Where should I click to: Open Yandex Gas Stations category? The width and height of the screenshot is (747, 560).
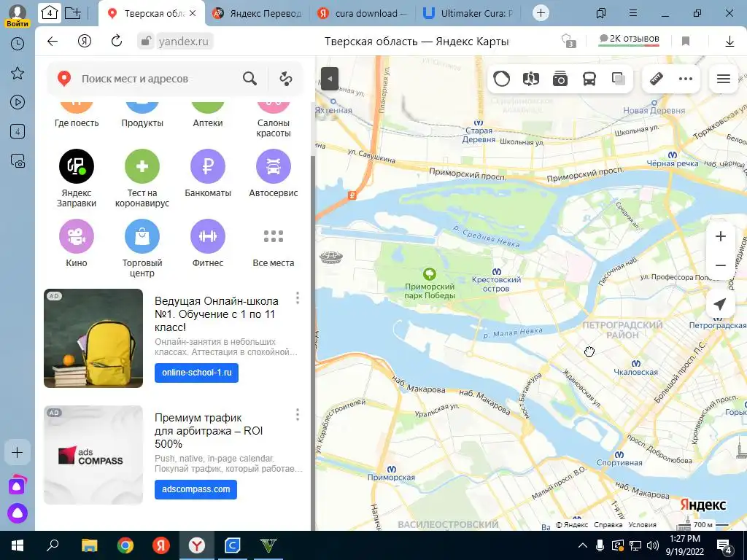(x=76, y=166)
